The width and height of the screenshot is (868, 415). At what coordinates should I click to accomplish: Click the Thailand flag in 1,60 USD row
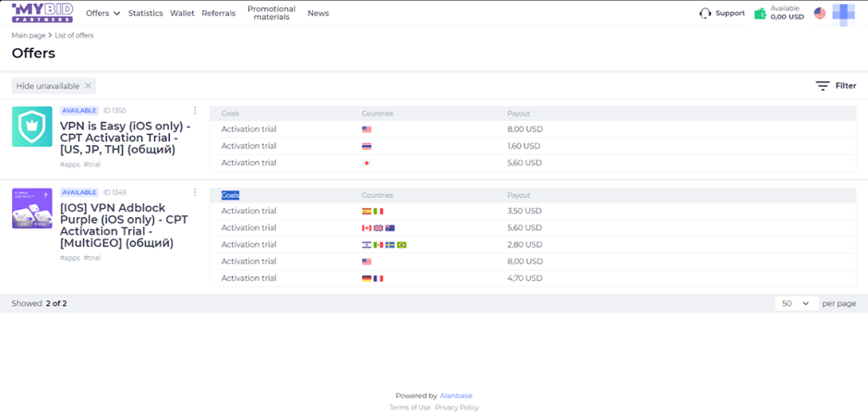coord(367,146)
